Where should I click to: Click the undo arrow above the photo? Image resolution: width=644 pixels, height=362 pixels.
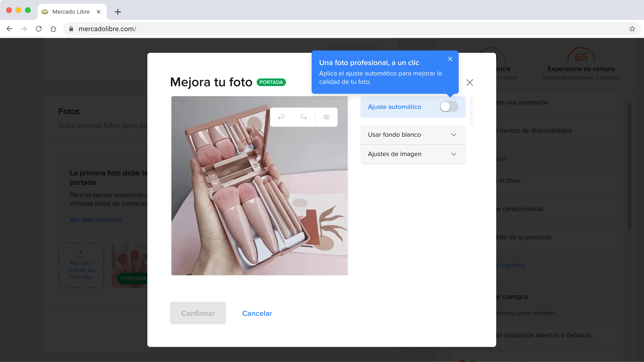(281, 117)
